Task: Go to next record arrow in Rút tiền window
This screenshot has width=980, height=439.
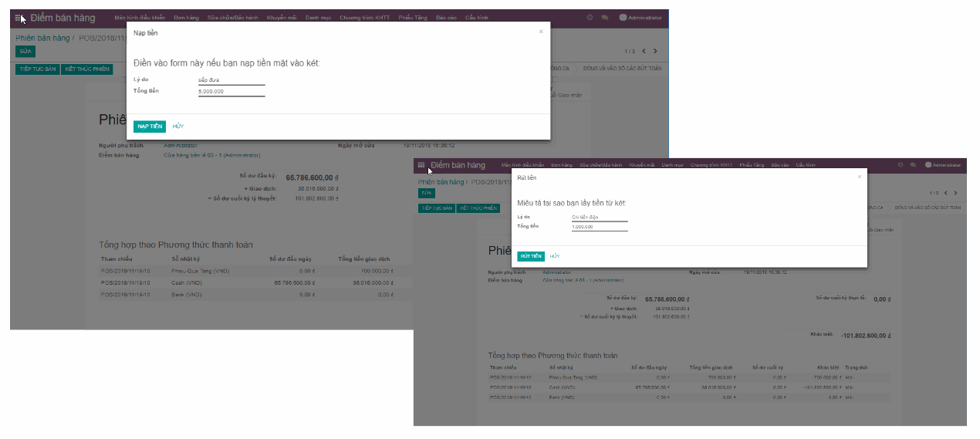Action: coord(955,193)
